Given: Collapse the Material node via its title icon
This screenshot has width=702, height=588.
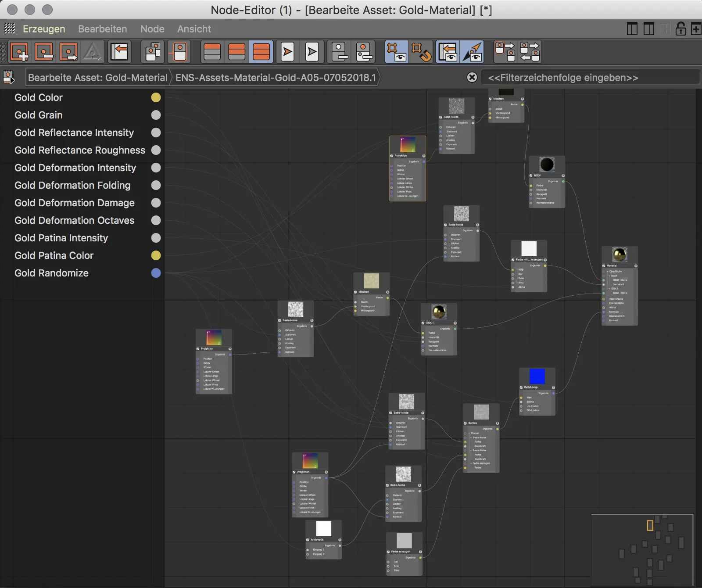Looking at the screenshot, I should click(x=604, y=266).
